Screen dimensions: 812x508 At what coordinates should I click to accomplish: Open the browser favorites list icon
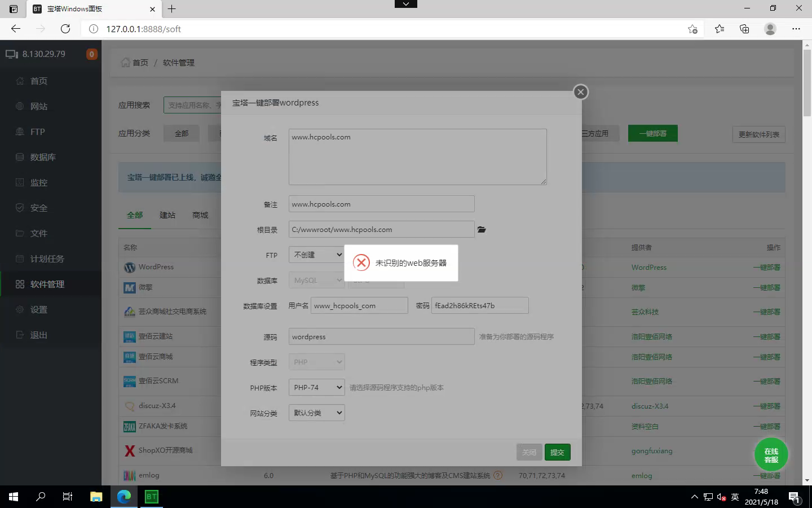[720, 29]
